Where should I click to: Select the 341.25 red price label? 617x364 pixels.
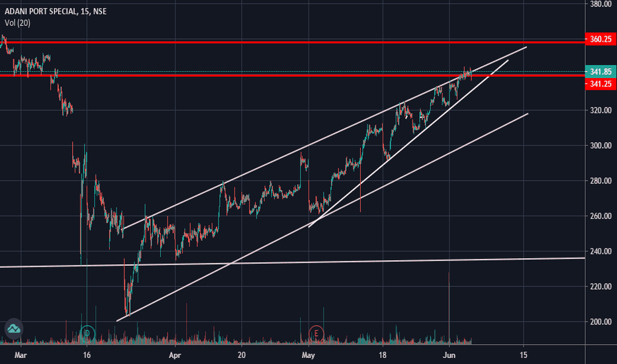click(600, 84)
